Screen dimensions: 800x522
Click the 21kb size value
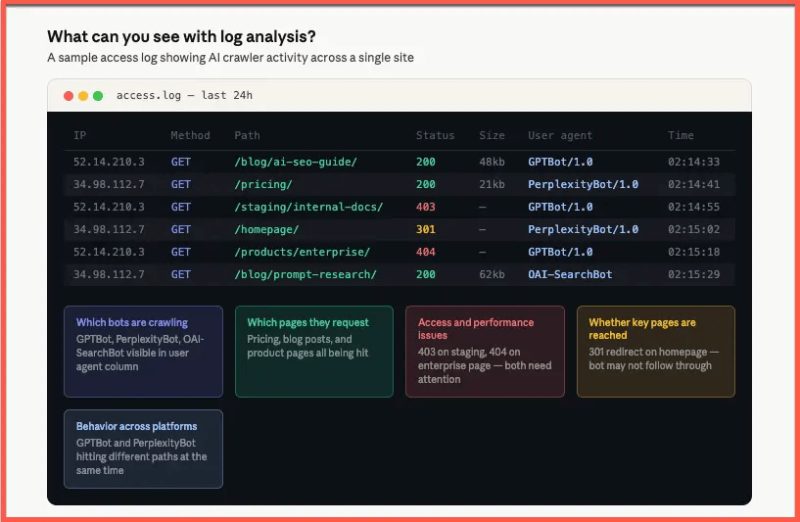492,185
